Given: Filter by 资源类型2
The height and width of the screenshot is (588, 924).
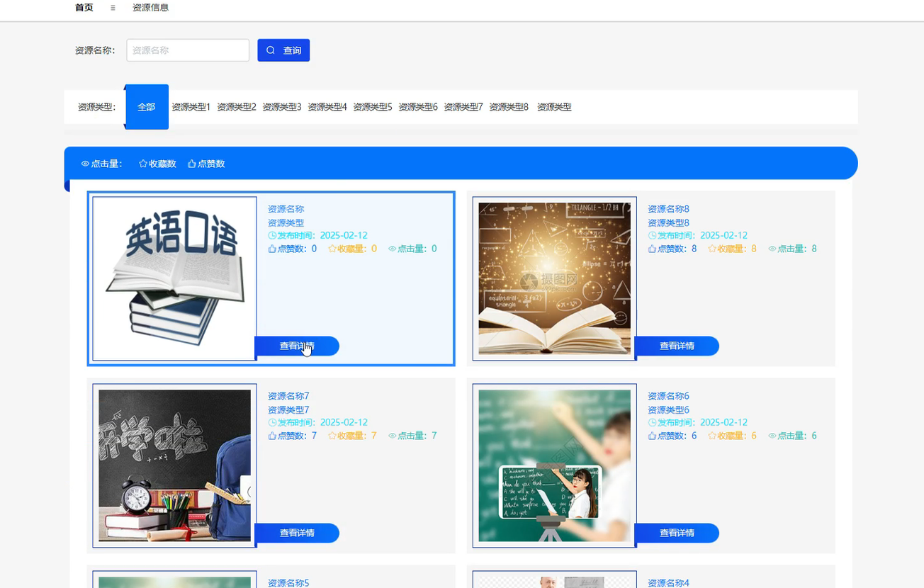Looking at the screenshot, I should [237, 107].
